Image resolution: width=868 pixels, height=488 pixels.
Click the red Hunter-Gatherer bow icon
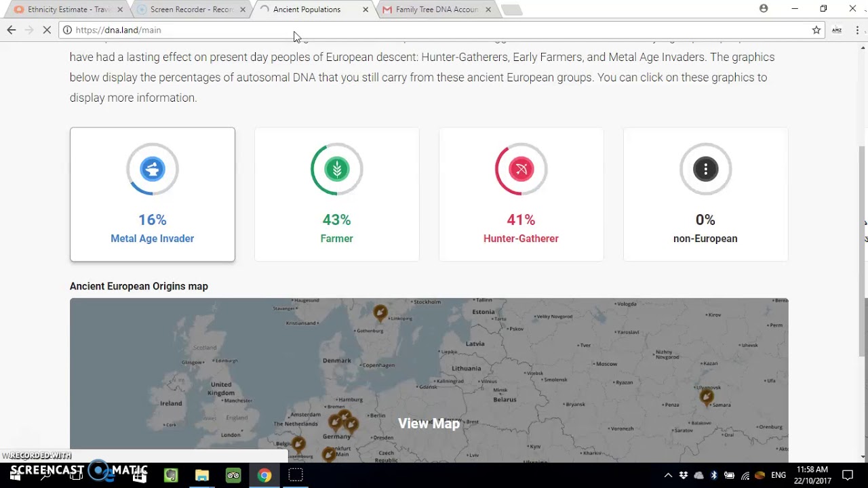click(521, 169)
